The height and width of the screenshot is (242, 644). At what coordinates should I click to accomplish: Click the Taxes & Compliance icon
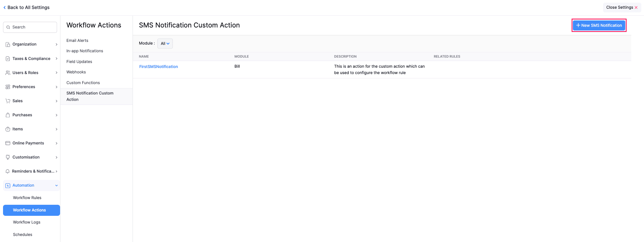[x=8, y=59]
